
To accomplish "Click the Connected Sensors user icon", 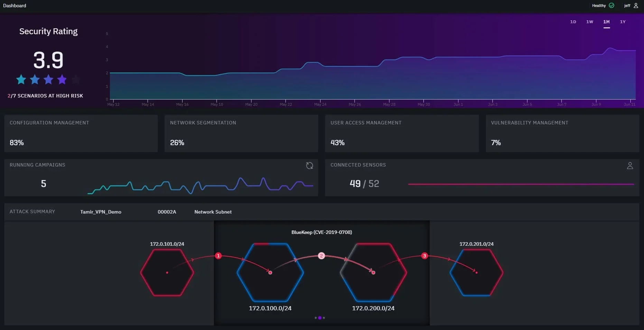I will (x=630, y=166).
